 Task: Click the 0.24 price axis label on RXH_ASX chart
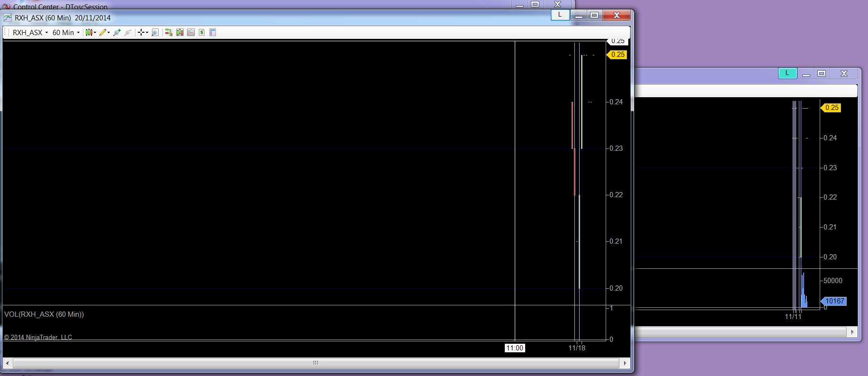[x=616, y=102]
